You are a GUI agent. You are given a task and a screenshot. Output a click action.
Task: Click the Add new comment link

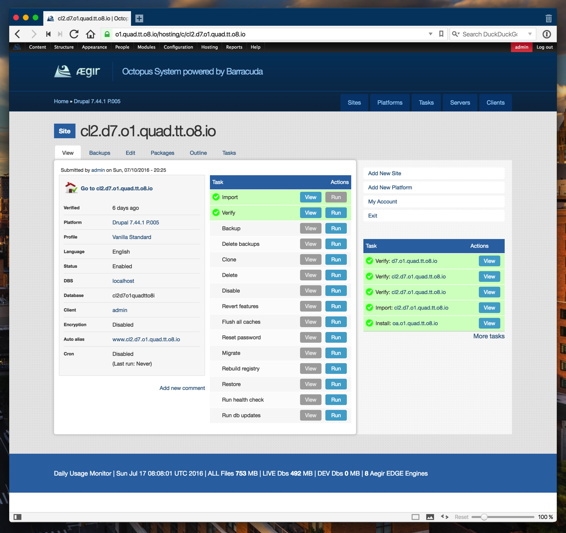[182, 388]
